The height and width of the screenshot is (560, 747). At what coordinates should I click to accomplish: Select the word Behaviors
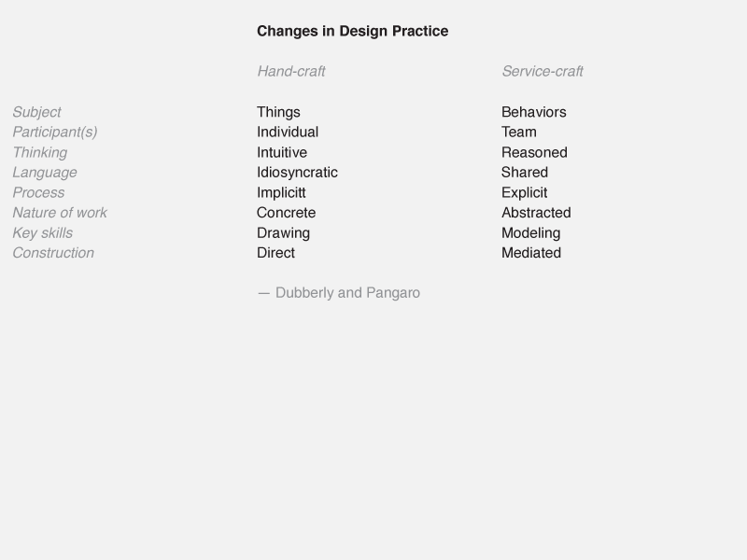[x=533, y=112]
